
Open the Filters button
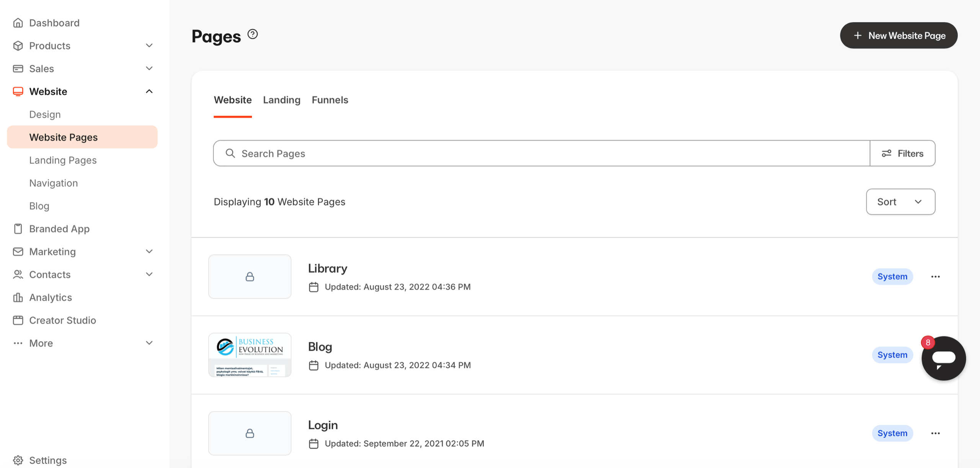point(902,153)
